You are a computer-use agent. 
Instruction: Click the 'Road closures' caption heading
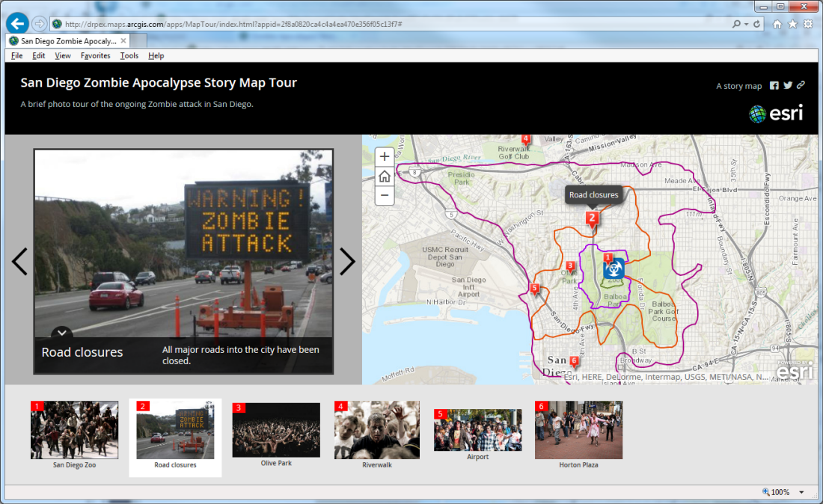(82, 352)
